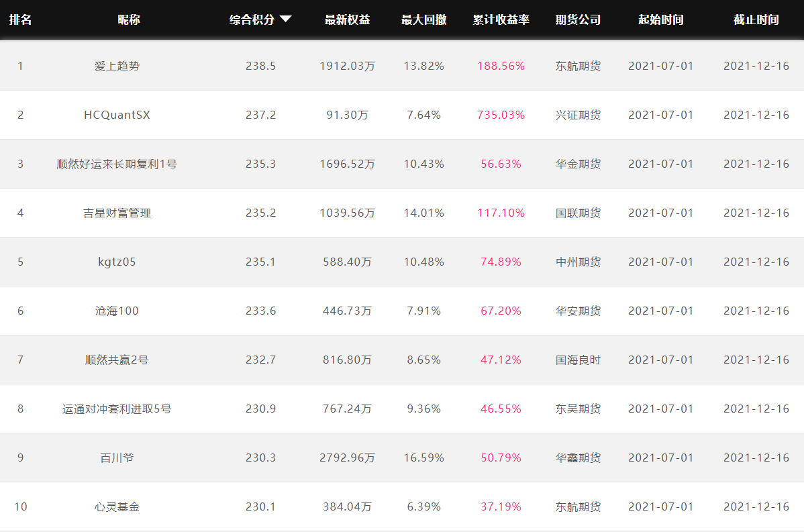Click return rate 735.03%
804x532 pixels.
click(501, 115)
